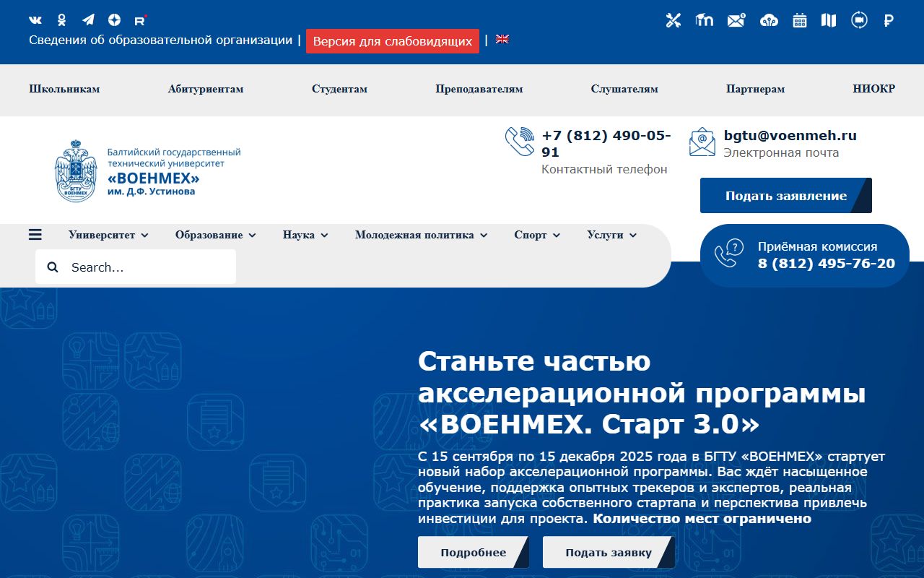Viewport: 924px width, 578px height.
Task: Open the Абитуриентам section
Action: tap(206, 90)
